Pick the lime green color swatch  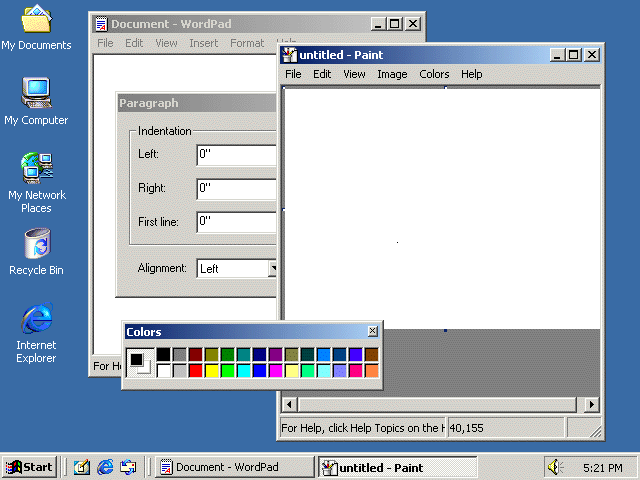click(x=227, y=371)
